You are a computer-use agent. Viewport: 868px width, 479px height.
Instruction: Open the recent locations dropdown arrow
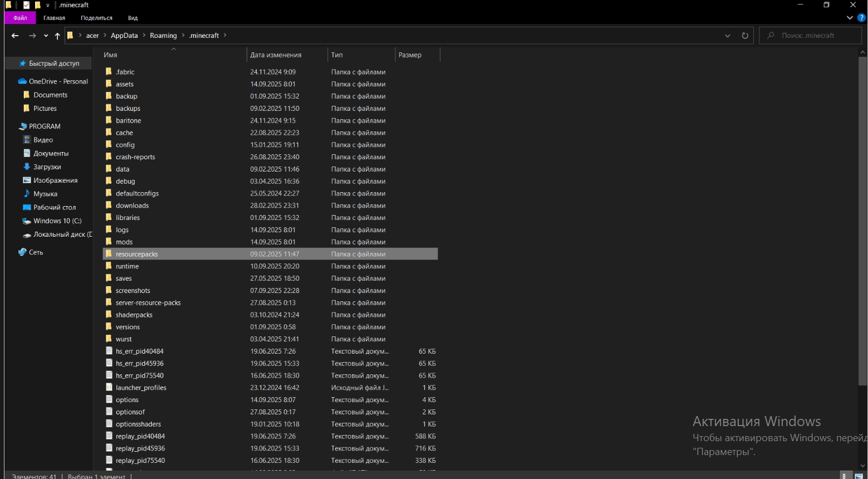pos(46,36)
